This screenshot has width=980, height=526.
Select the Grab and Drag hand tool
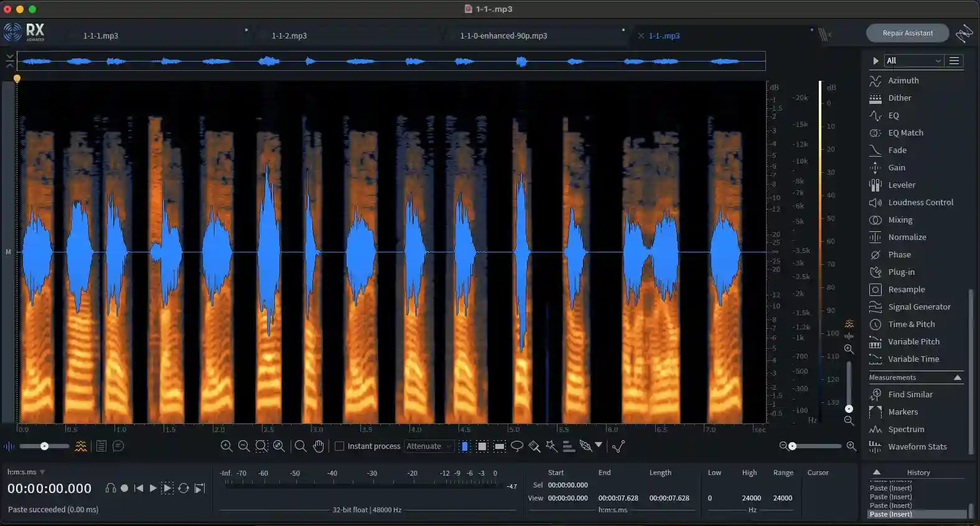[x=319, y=446]
